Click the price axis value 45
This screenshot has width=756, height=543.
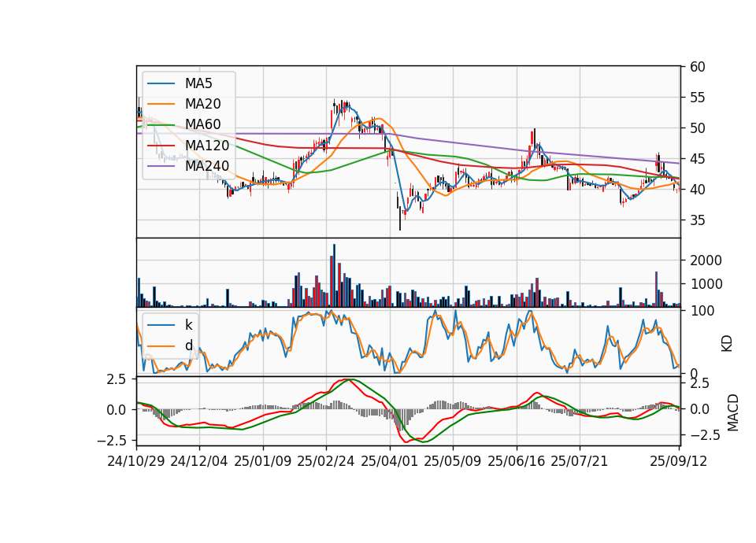[697, 159]
